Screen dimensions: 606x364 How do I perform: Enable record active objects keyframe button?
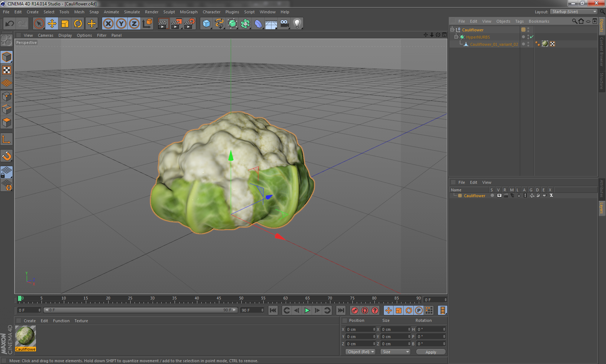click(355, 310)
